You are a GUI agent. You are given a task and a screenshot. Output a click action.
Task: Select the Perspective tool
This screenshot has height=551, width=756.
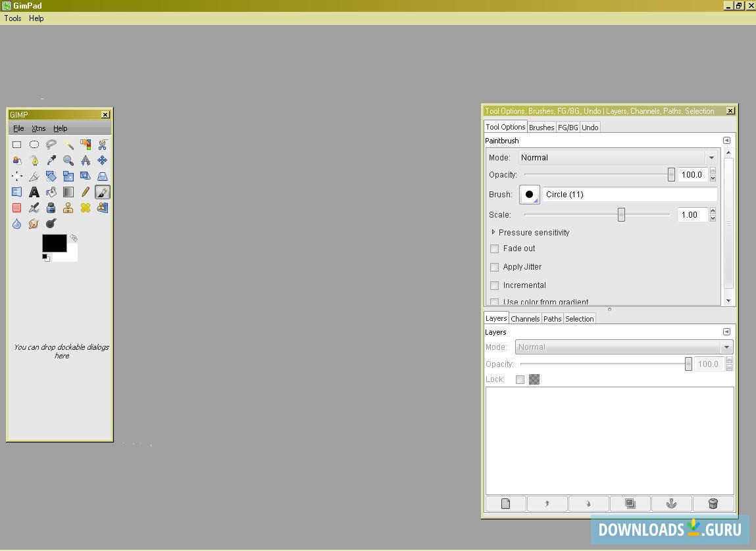click(103, 176)
